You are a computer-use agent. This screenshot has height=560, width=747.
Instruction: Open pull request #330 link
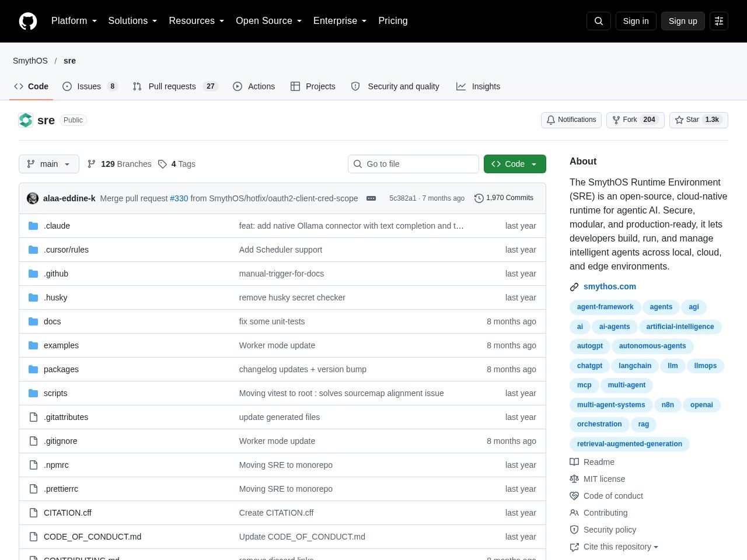click(179, 198)
